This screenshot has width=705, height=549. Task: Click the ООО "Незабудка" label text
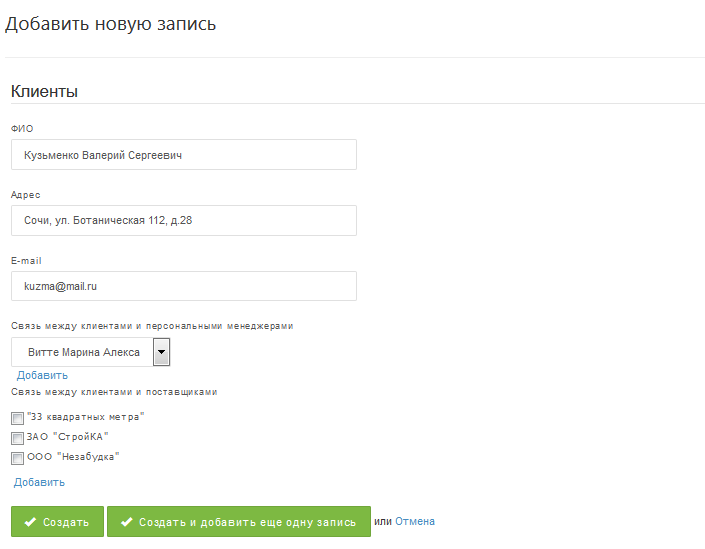[x=73, y=456]
